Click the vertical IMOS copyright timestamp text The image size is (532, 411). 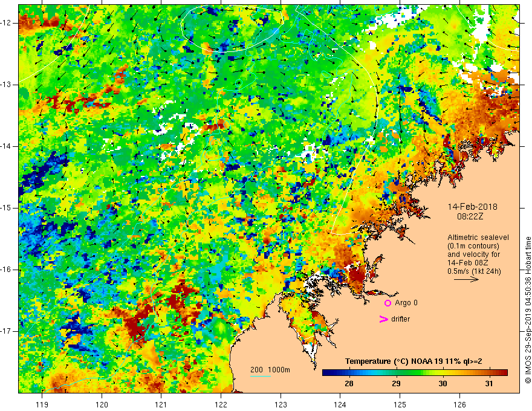click(x=528, y=310)
